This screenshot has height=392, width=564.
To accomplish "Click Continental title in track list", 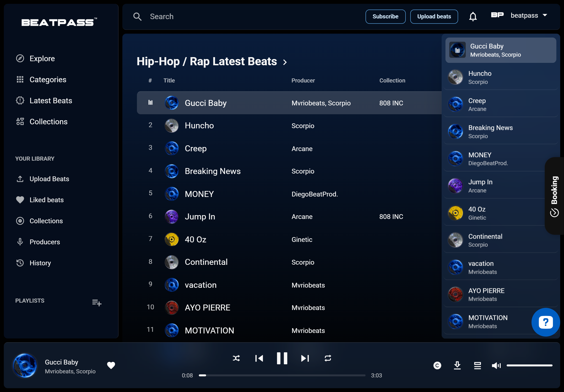I will tap(206, 262).
